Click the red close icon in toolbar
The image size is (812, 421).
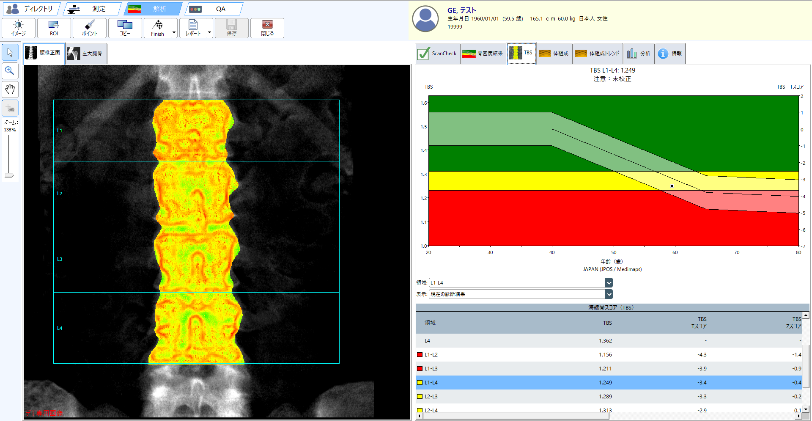click(267, 27)
